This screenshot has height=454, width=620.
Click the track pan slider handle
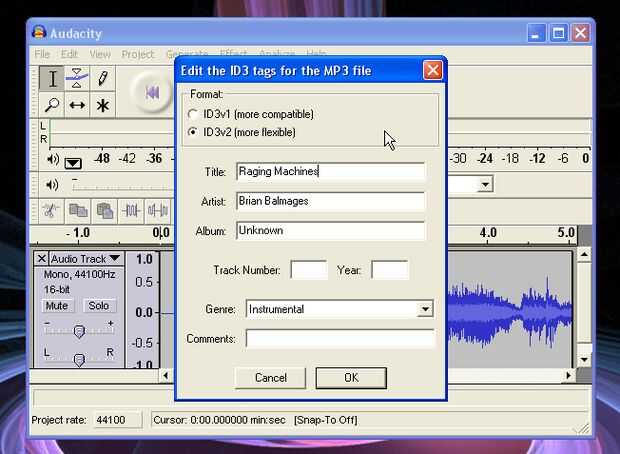coord(79,359)
